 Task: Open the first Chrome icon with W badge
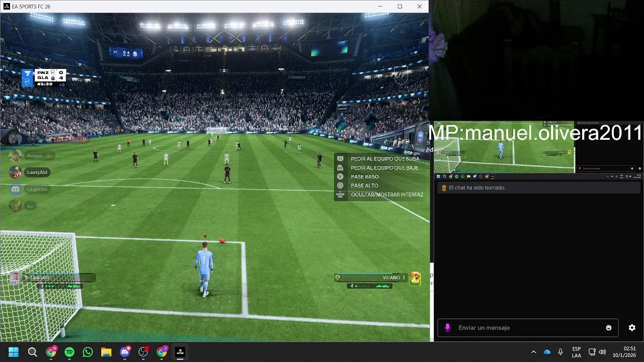click(x=51, y=351)
